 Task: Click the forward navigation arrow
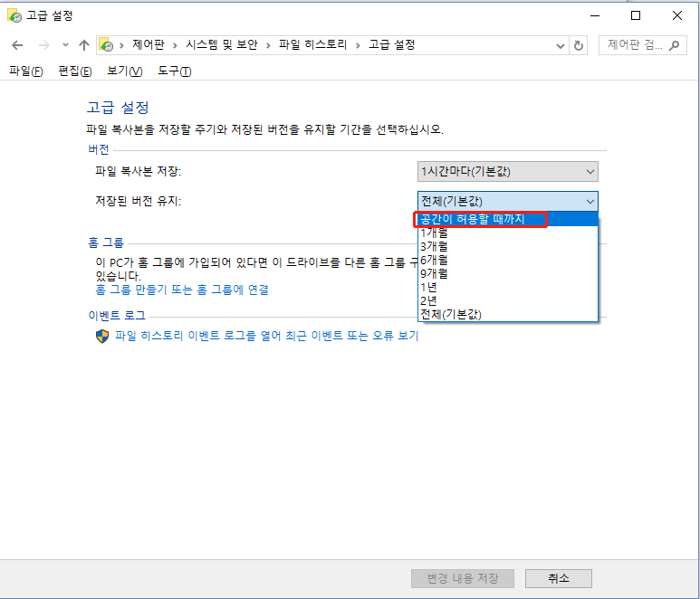[x=43, y=45]
